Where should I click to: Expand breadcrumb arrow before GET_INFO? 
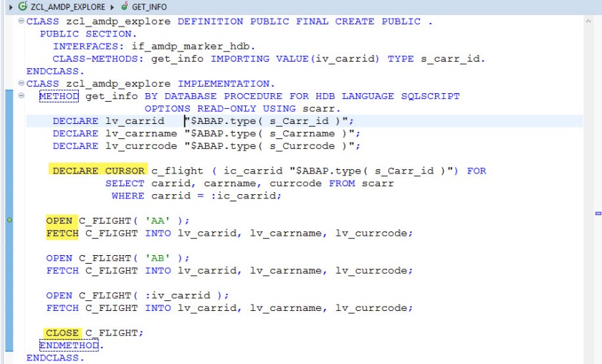pos(112,7)
